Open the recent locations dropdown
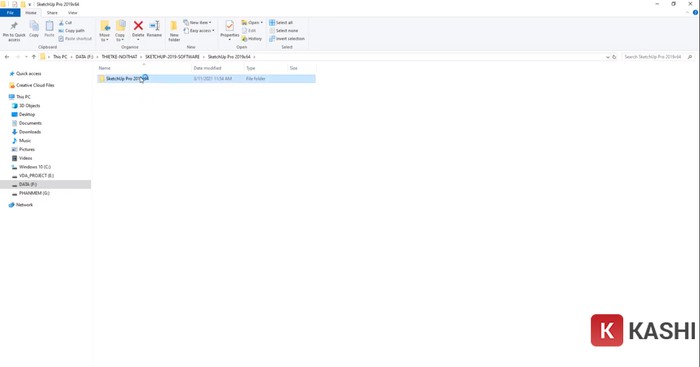 (x=26, y=57)
